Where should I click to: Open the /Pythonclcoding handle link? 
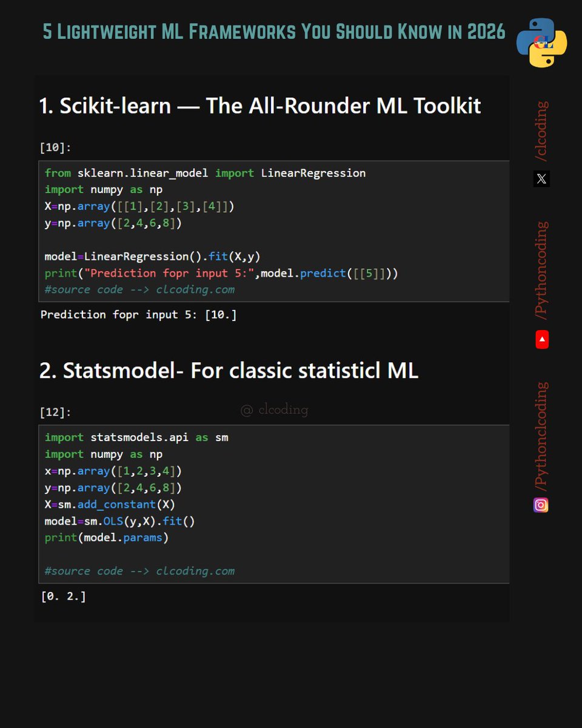(541, 436)
